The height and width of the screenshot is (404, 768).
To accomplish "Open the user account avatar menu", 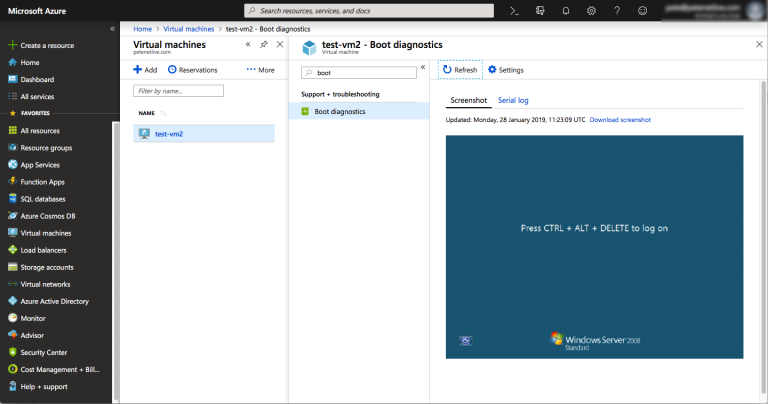I will [x=755, y=11].
